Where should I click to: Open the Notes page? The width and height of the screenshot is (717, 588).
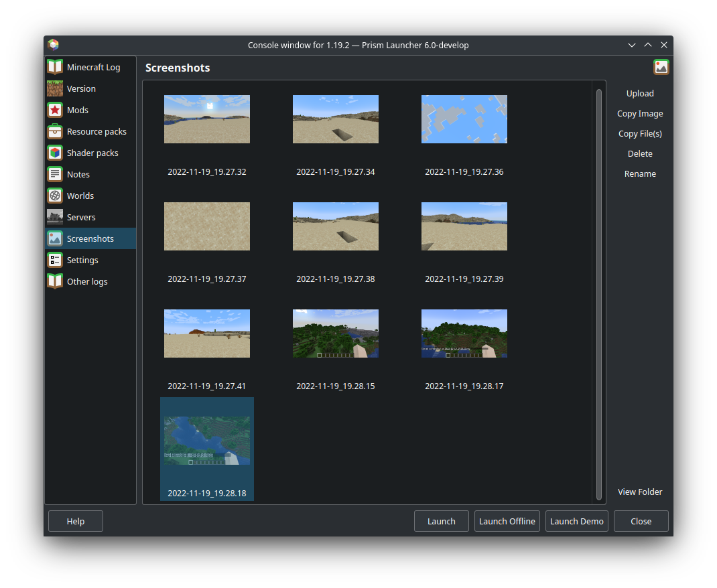(x=90, y=174)
